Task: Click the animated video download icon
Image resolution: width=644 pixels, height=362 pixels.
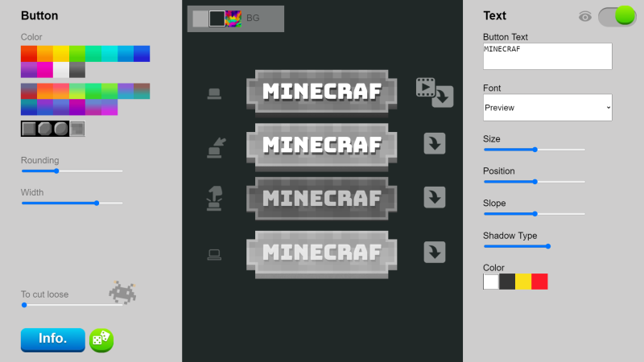Action: pyautogui.click(x=426, y=87)
